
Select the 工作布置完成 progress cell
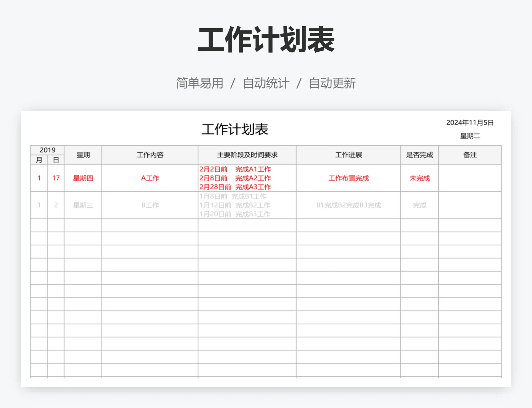click(x=347, y=178)
